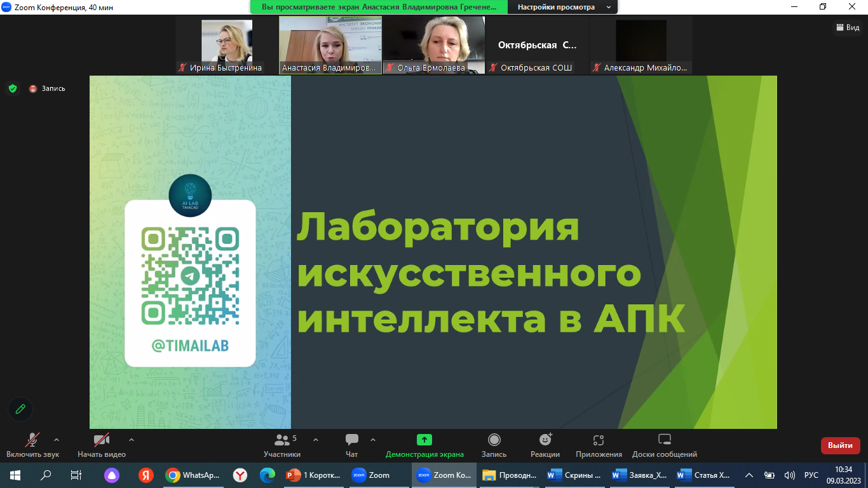Open the Вид layout menu
Screen dimensions: 868x488
point(848,27)
